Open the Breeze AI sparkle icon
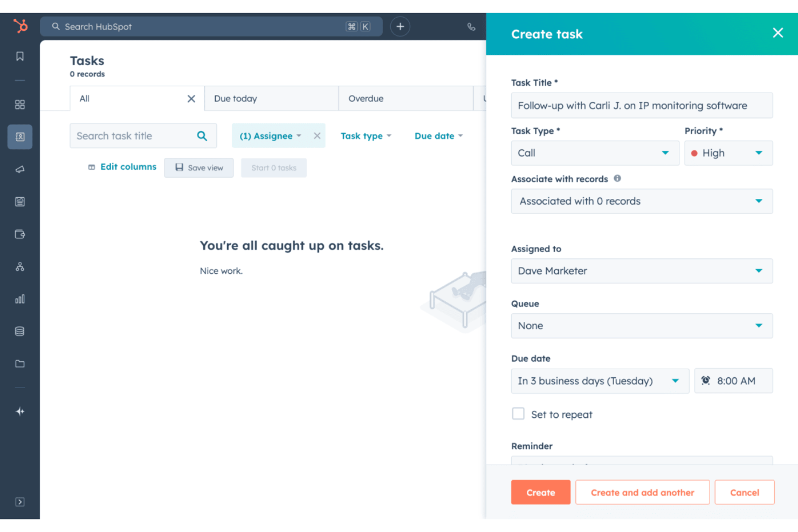798x532 pixels. tap(19, 411)
